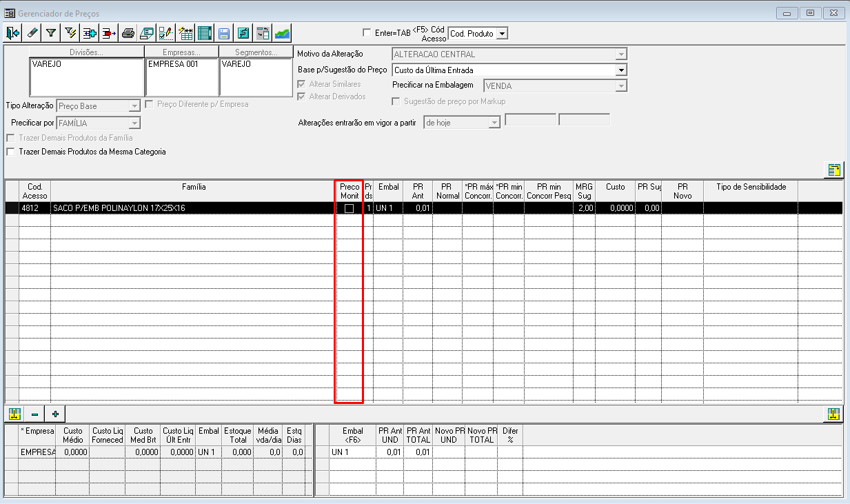Image resolution: width=850 pixels, height=504 pixels.
Task: Click the 2,00 MRG Sug cell
Action: pos(584,208)
